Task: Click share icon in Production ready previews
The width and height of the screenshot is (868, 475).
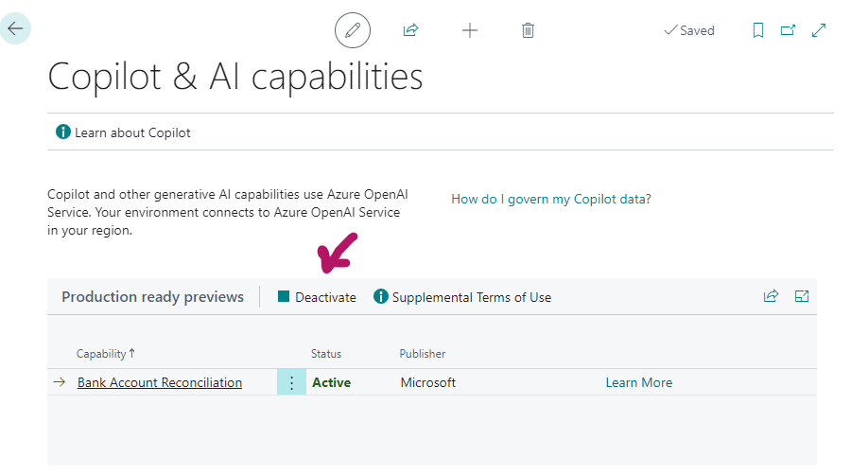Action: tap(771, 296)
